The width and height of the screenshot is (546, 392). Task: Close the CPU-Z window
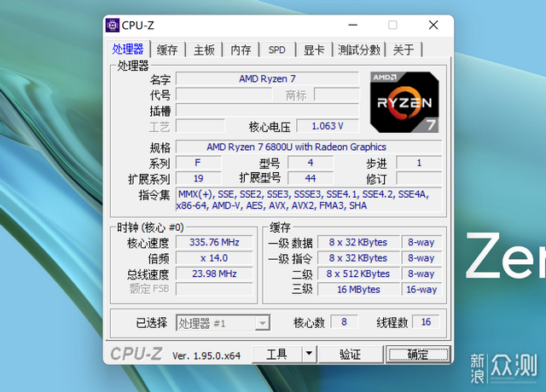click(x=433, y=25)
